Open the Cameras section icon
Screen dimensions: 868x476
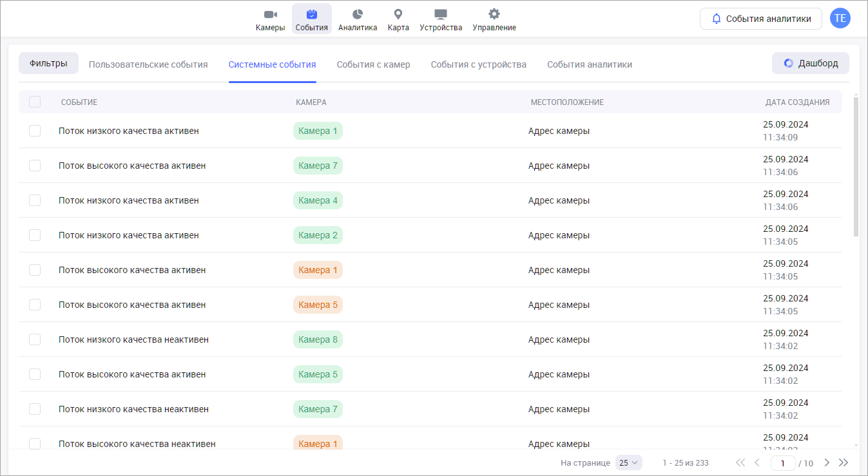270,15
